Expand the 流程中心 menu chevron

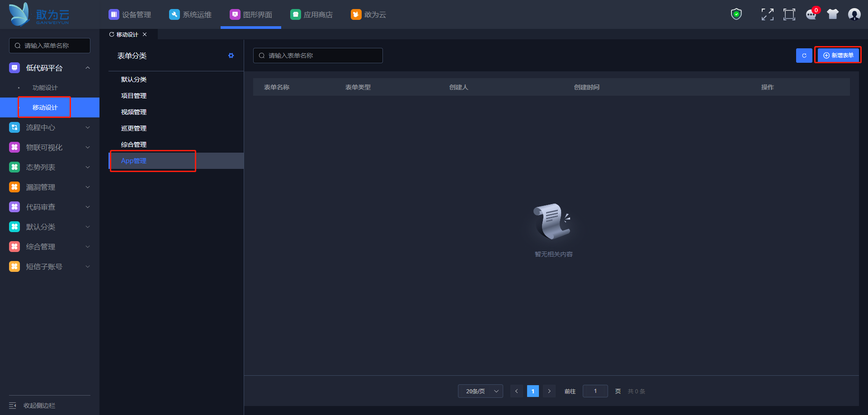point(88,127)
